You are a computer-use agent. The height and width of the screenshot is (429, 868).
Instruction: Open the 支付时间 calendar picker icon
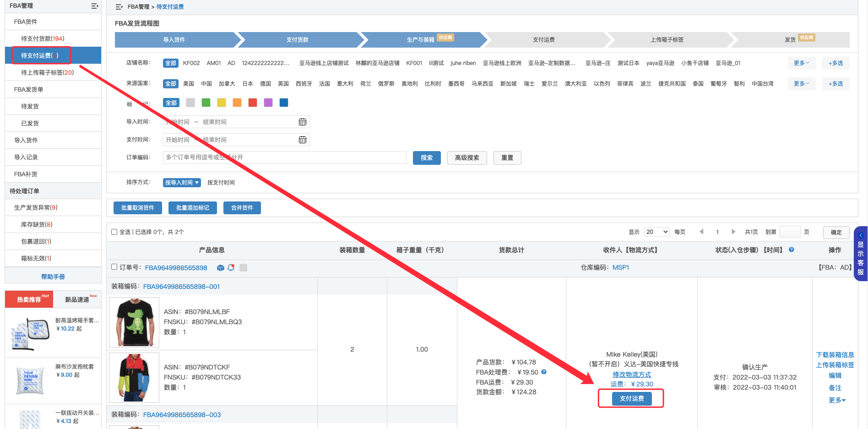pyautogui.click(x=302, y=140)
